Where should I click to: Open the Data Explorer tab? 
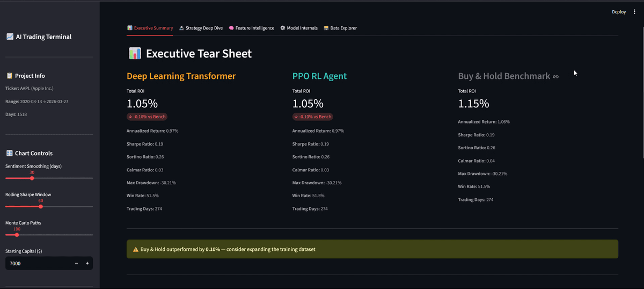(x=340, y=28)
